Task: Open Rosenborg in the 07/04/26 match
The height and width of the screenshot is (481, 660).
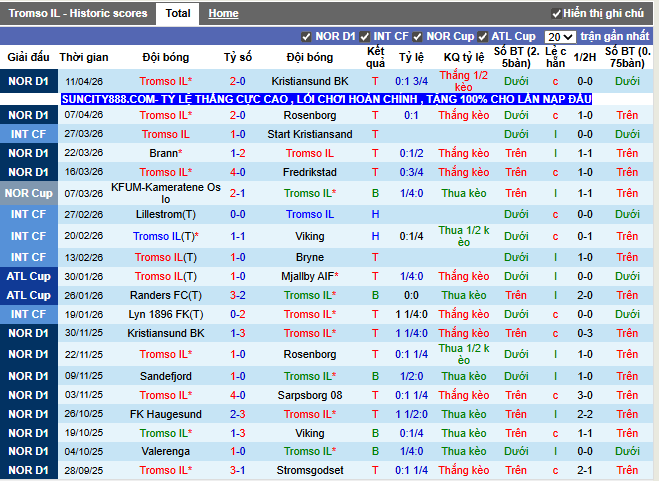Action: pos(310,116)
